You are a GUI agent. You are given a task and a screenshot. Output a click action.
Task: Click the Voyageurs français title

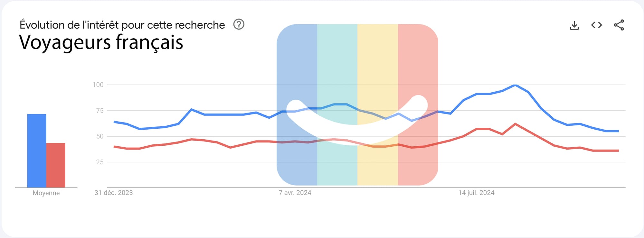click(101, 42)
